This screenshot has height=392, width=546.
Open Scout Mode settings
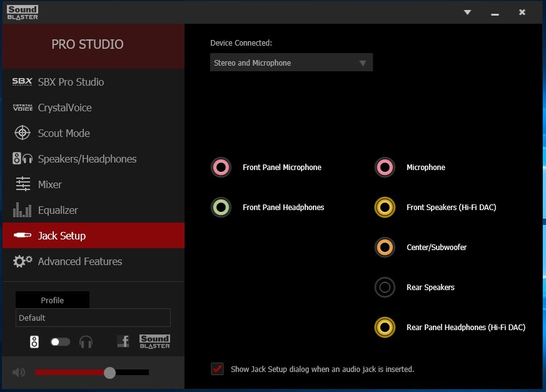pos(63,133)
